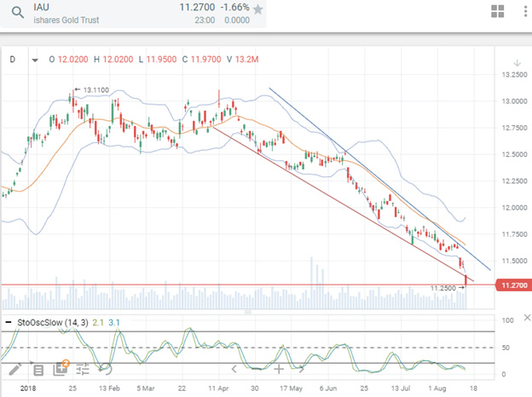Image resolution: width=532 pixels, height=397 pixels.
Task: Click the 11.5000 price axis label
Action: pos(514,261)
